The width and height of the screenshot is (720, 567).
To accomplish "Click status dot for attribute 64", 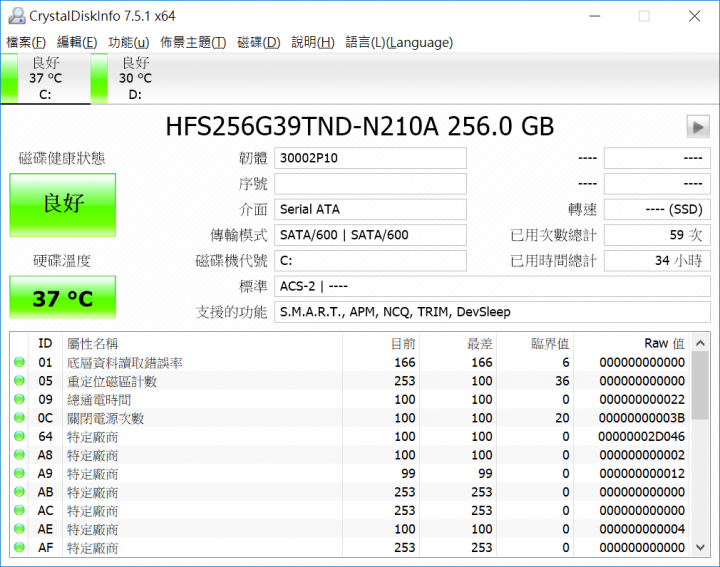I will (19, 436).
